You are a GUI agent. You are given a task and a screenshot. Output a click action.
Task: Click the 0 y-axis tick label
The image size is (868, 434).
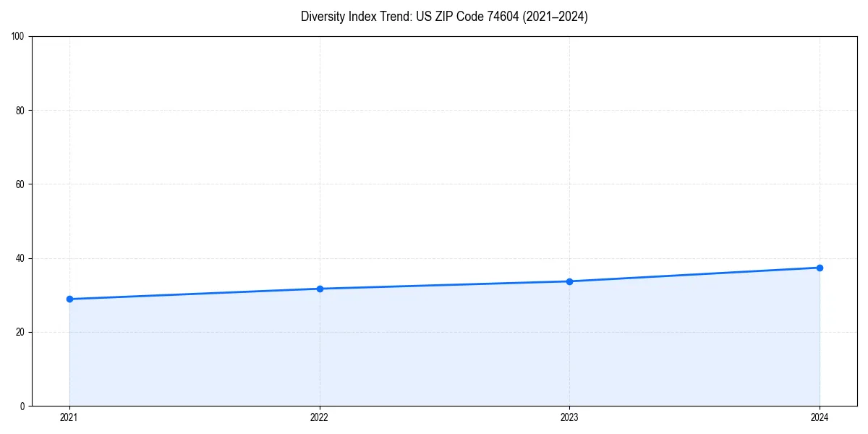coord(25,404)
